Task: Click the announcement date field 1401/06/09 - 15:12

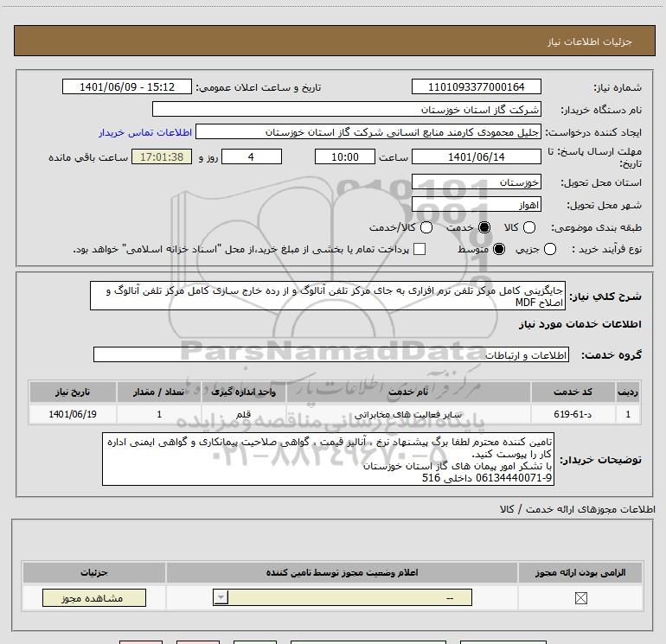Action: click(x=127, y=86)
